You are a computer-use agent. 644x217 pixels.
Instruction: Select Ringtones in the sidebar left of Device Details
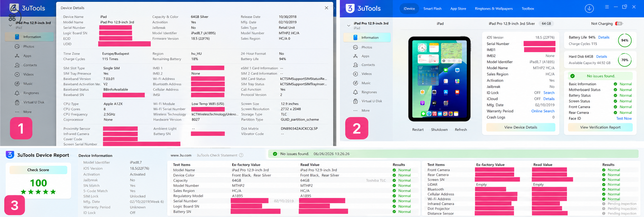[x=31, y=93]
